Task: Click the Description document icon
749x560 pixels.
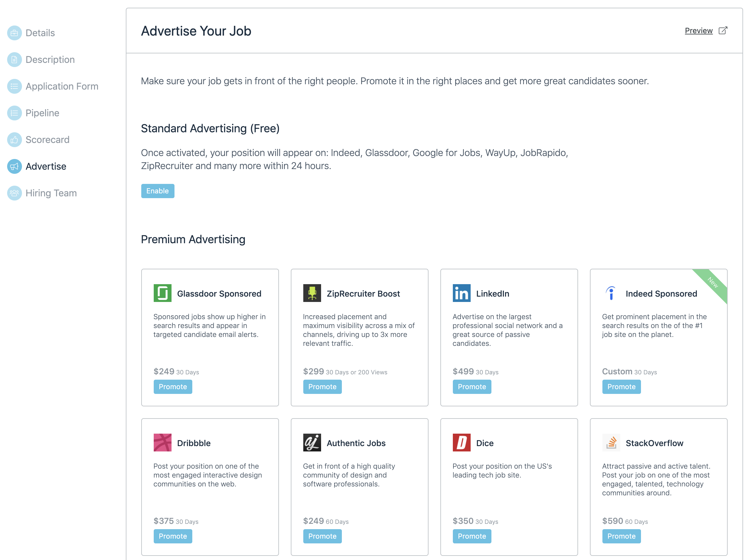Action: click(14, 60)
